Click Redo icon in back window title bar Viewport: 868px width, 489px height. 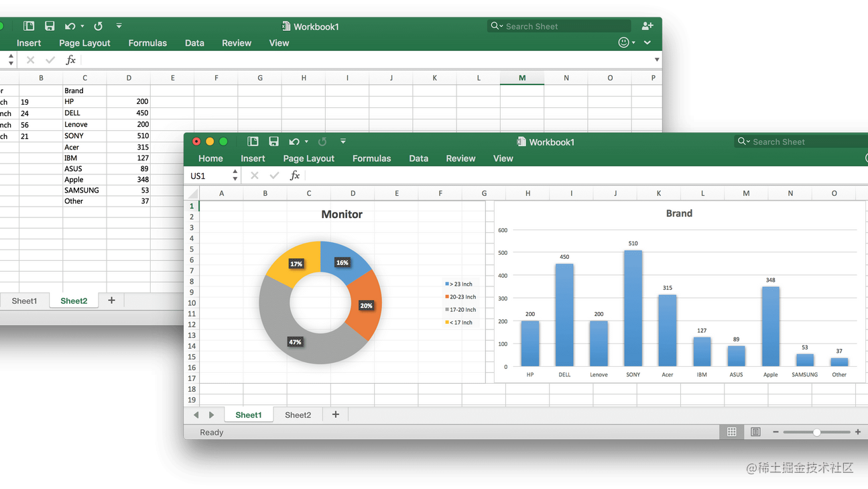click(x=99, y=26)
